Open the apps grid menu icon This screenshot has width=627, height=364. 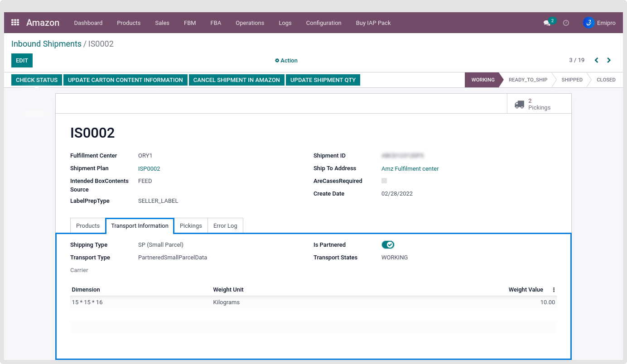[x=15, y=23]
